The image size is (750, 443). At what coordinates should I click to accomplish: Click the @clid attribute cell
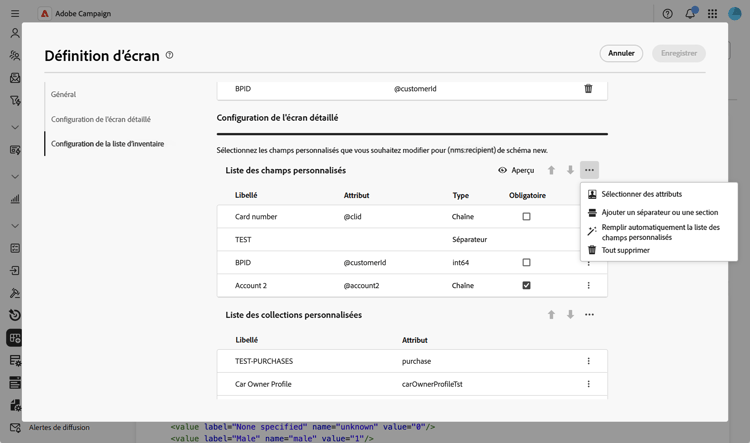353,216
